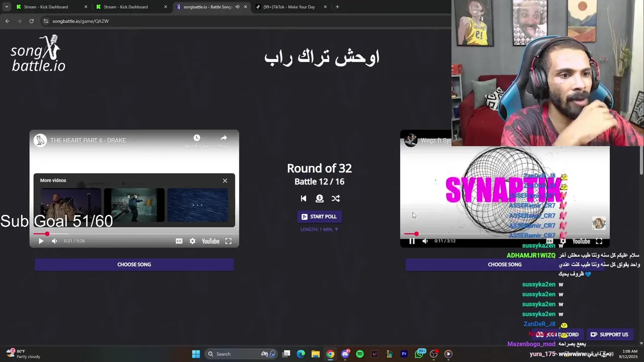Open Wegz video on YouTube logo

(x=581, y=241)
